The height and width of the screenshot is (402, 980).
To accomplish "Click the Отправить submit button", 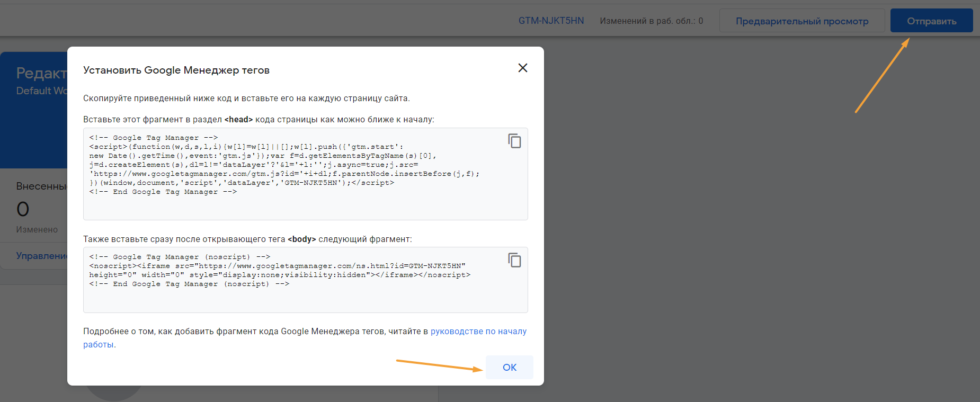I will click(x=931, y=21).
